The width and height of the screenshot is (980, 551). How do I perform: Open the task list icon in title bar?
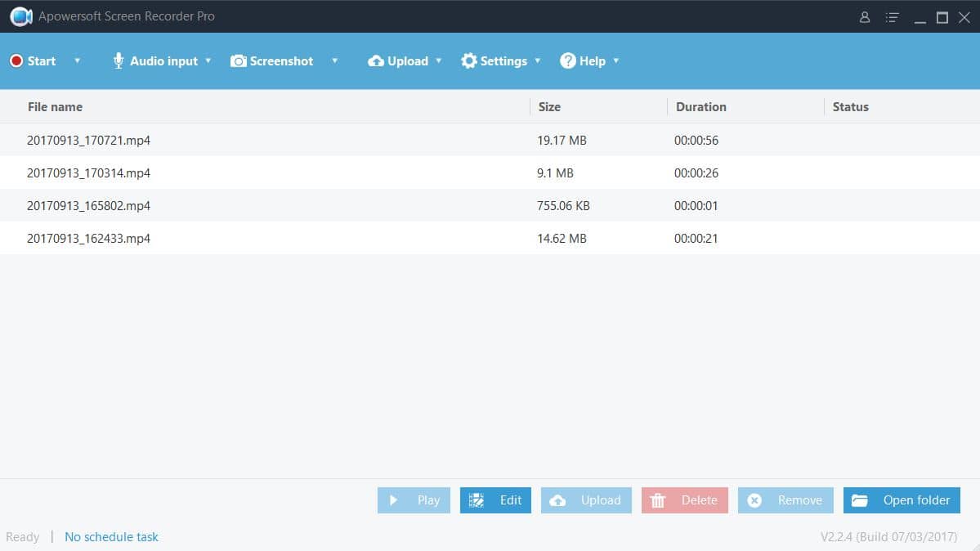(x=892, y=17)
